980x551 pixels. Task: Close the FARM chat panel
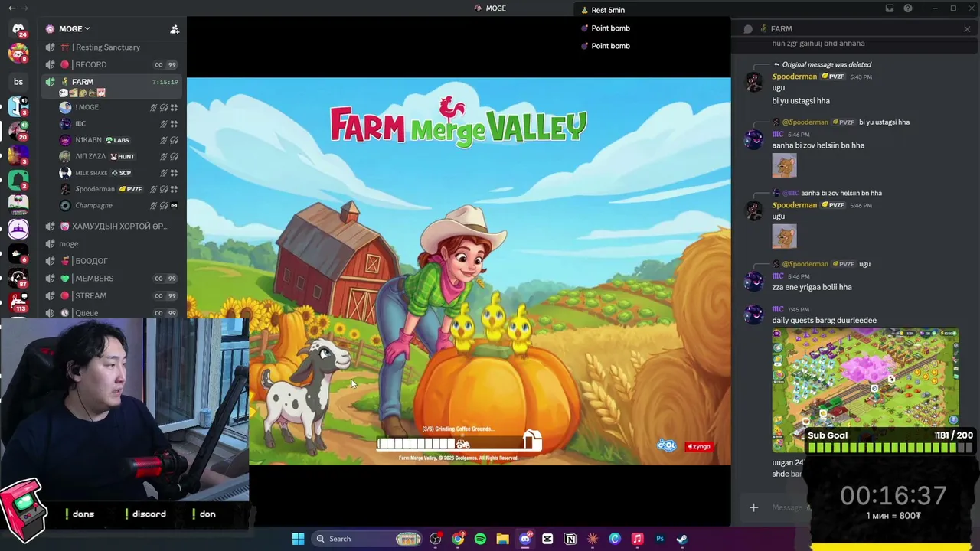967,29
